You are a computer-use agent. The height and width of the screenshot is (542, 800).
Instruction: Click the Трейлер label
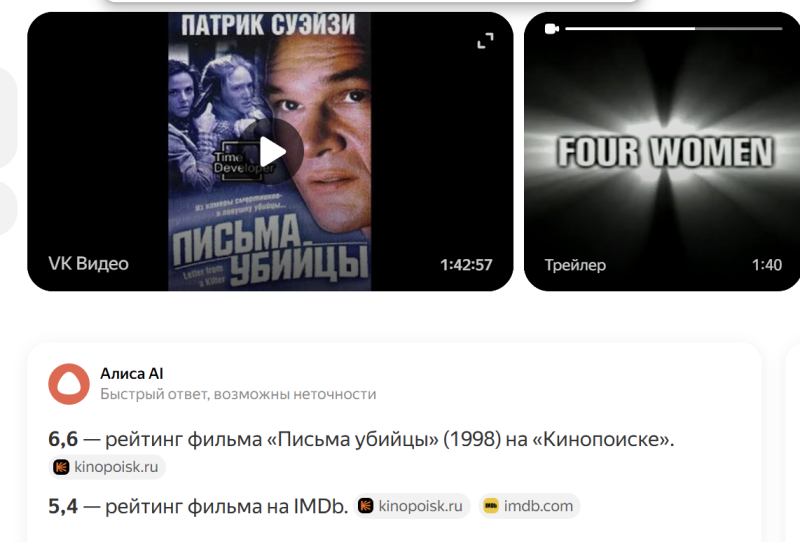[575, 265]
